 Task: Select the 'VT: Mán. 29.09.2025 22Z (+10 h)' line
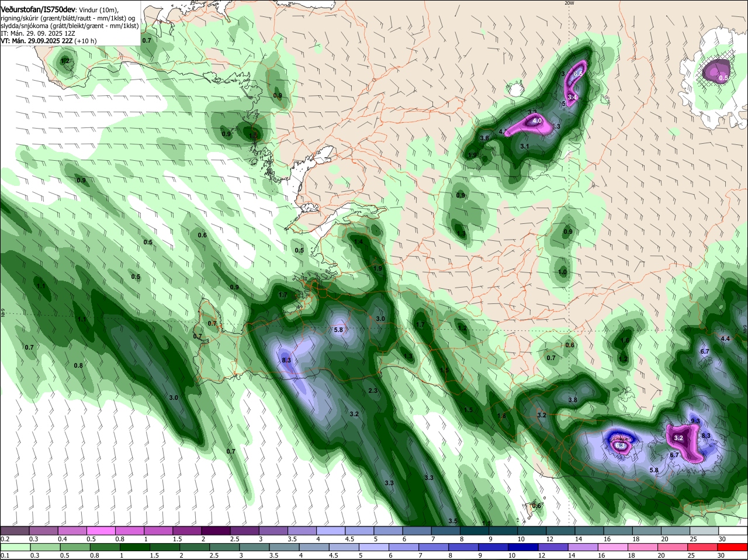(x=49, y=41)
